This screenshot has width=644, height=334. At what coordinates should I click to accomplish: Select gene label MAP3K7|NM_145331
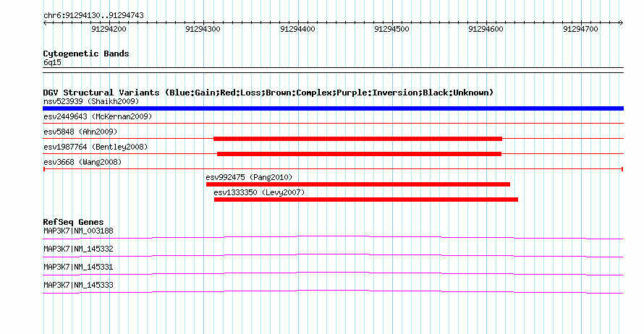(x=78, y=267)
